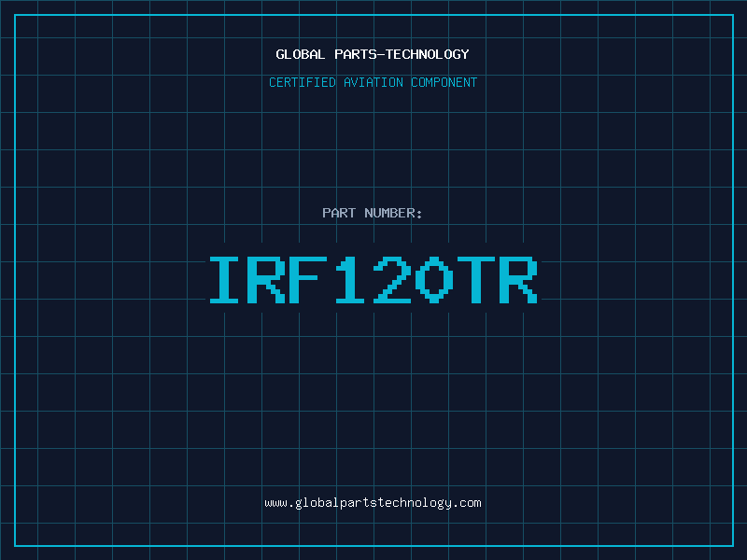
Task: Select the word CERTIFIED in the subtitle
Action: click(303, 82)
